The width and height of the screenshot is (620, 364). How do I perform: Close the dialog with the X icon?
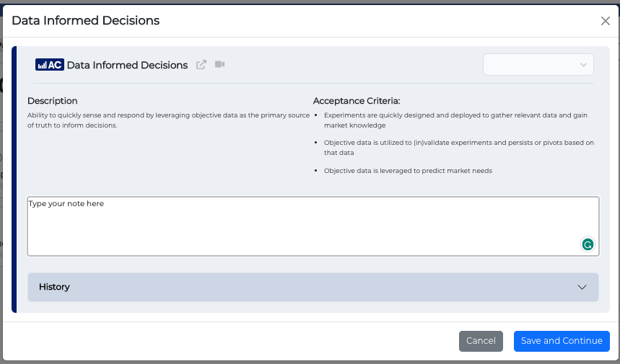(606, 21)
